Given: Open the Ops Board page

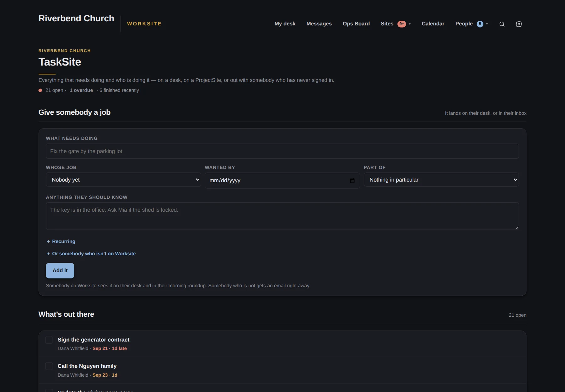Looking at the screenshot, I should coord(356,24).
